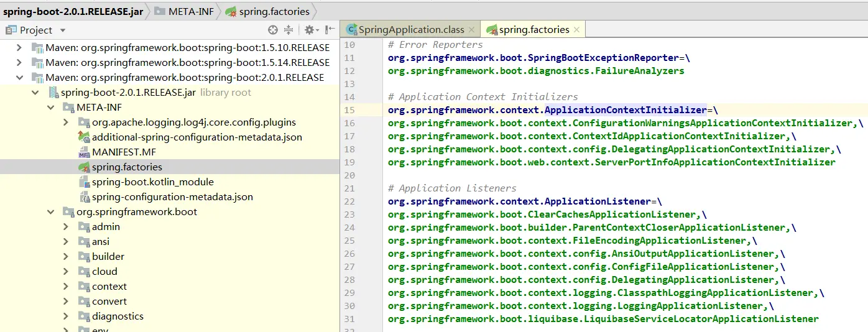The image size is (868, 332).
Task: Click the scroll-from-source target icon
Action: tap(272, 30)
